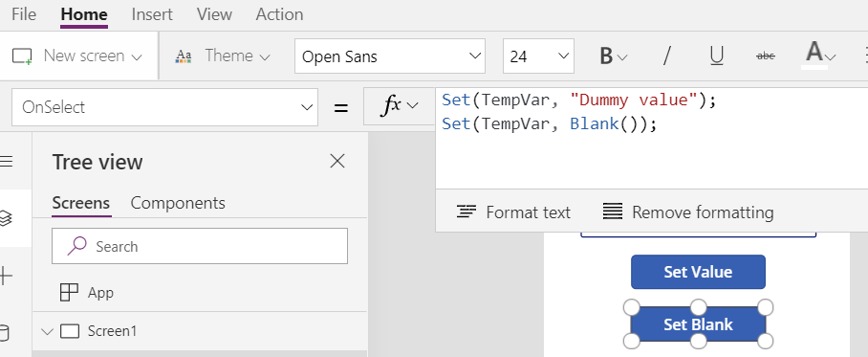Viewport: 868px width, 357px height.
Task: Click the Tree view layers sidebar icon
Action: [x=6, y=218]
